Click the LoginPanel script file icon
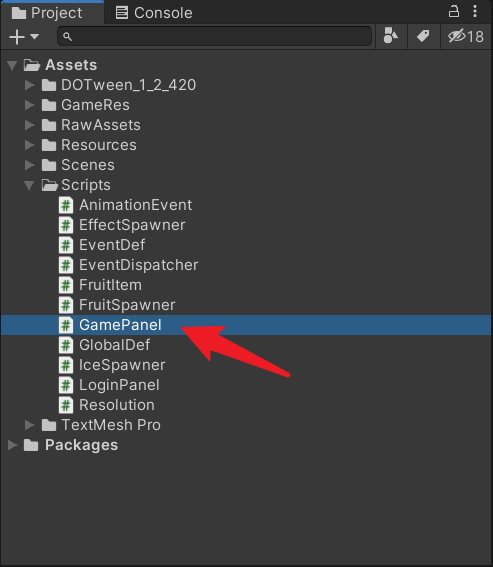The height and width of the screenshot is (567, 493). 66,385
